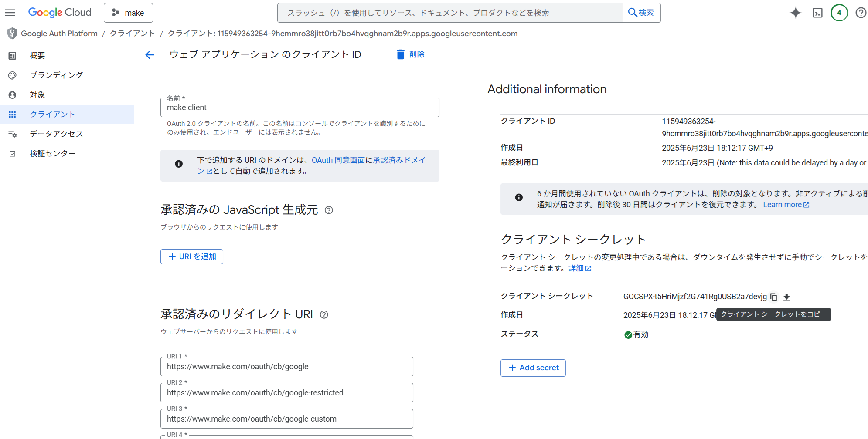Click the 名前 field containing make client
Viewport: 868px width, 439px height.
pos(300,107)
